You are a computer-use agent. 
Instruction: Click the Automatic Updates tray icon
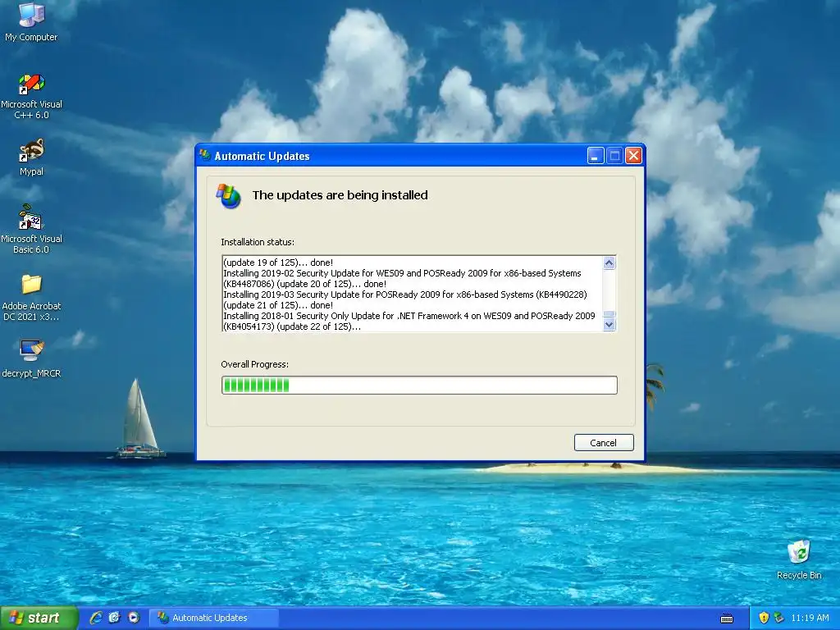coord(779,618)
